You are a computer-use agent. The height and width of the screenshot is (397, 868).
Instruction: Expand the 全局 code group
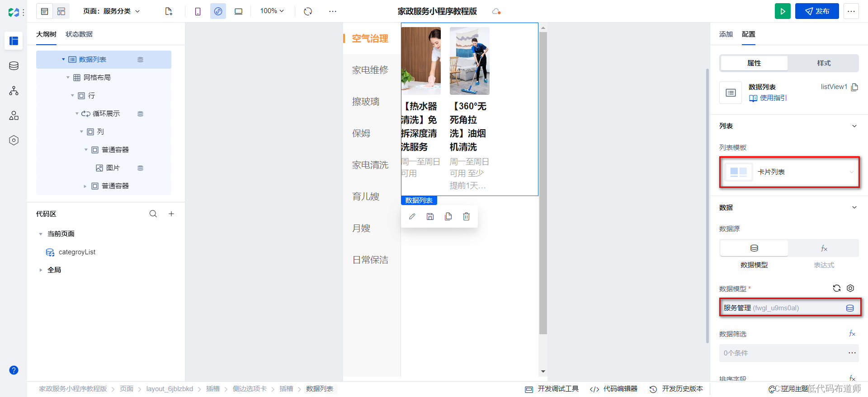(41, 270)
